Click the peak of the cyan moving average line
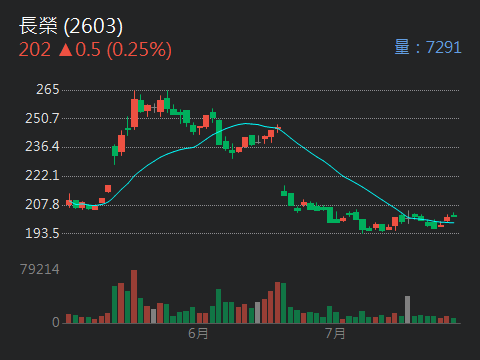The height and width of the screenshot is (360, 480). coord(246,123)
